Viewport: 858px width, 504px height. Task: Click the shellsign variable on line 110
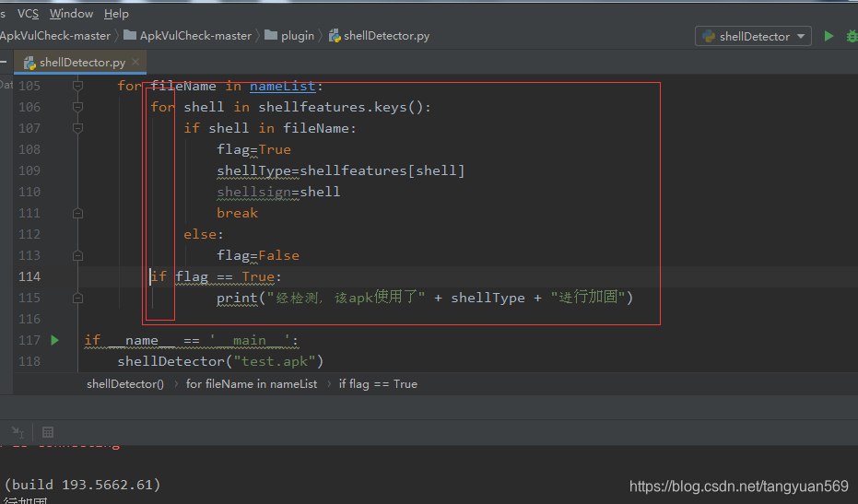pyautogui.click(x=253, y=192)
